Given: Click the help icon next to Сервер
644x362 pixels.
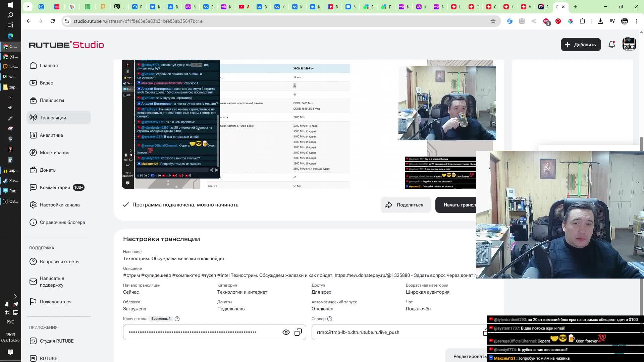Looking at the screenshot, I should [x=330, y=319].
